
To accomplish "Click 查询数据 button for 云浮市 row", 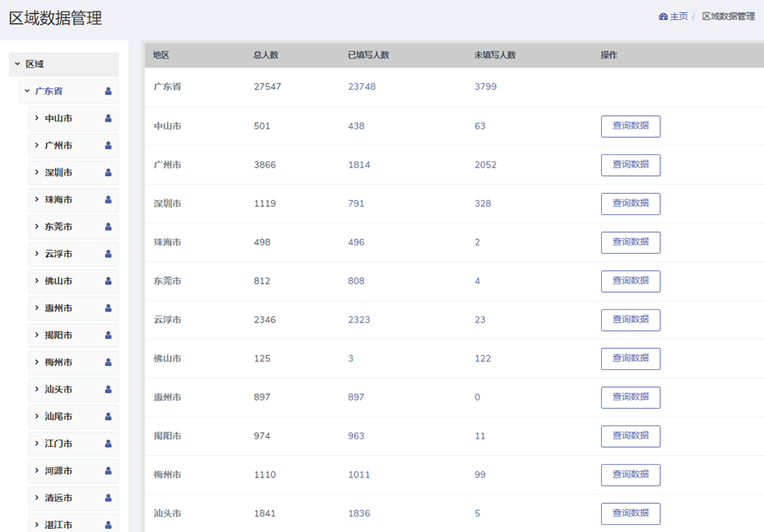I will (x=631, y=320).
